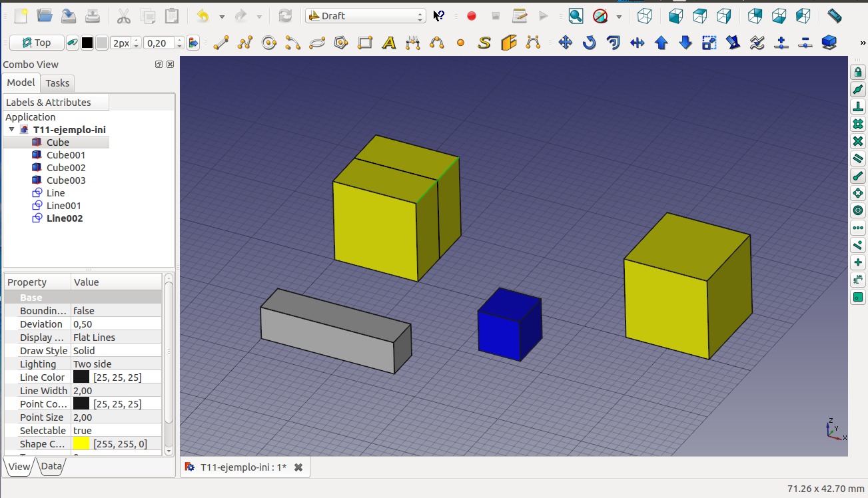Click the yellow Shape Color swatch

click(81, 444)
